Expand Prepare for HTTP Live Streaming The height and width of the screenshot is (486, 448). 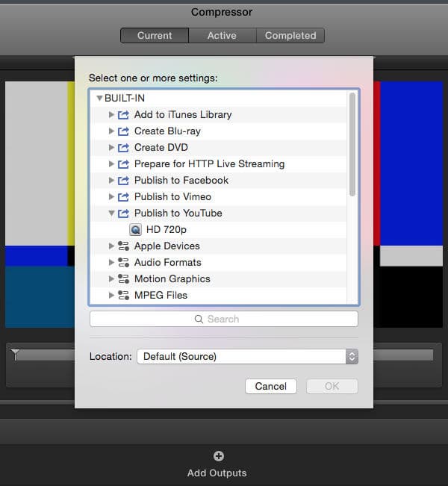click(111, 164)
